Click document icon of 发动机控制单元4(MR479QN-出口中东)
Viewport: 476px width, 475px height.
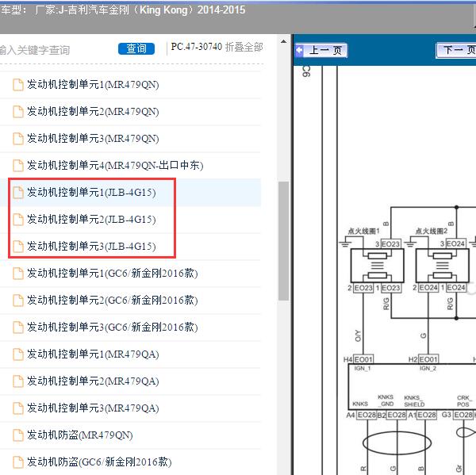click(18, 166)
